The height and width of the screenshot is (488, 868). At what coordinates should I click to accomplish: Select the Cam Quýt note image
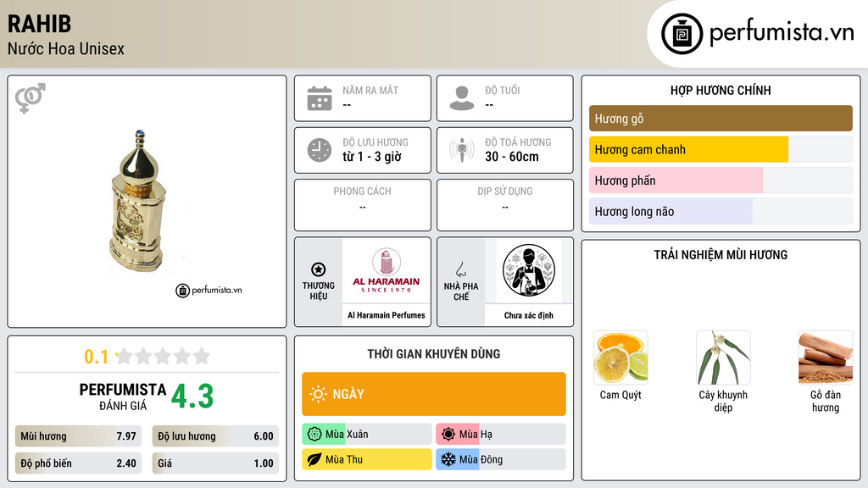620,358
